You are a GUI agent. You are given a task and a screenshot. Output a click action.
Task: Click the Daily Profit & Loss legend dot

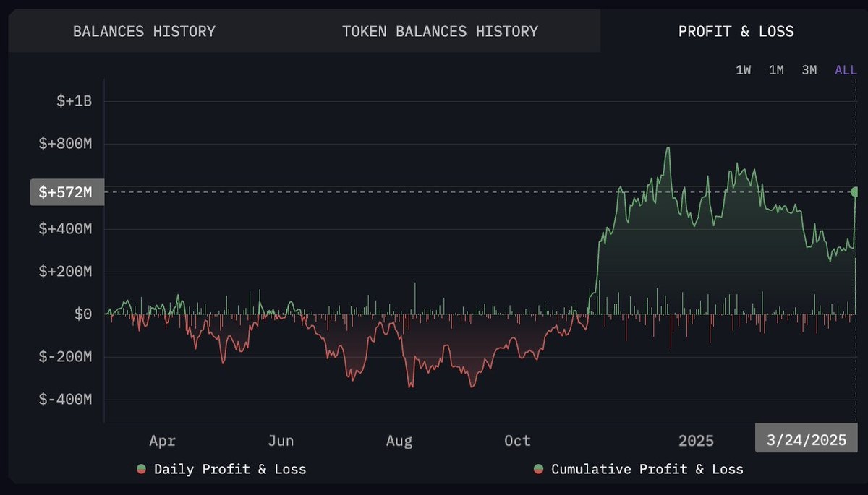(142, 470)
